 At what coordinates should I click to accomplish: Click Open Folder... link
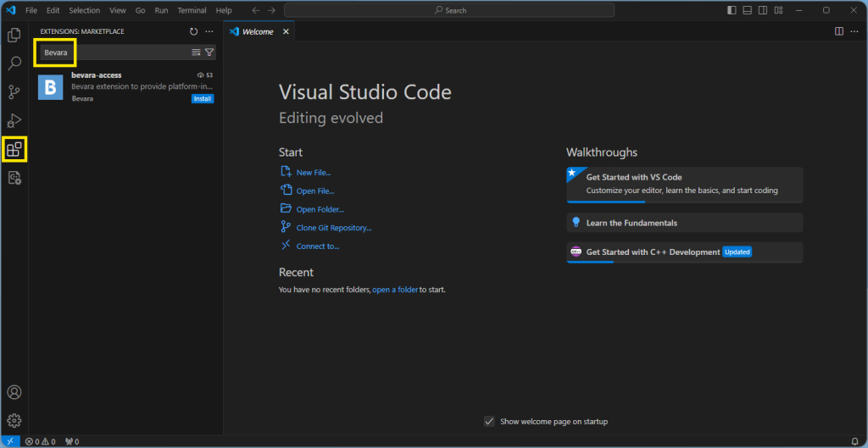pyautogui.click(x=320, y=210)
